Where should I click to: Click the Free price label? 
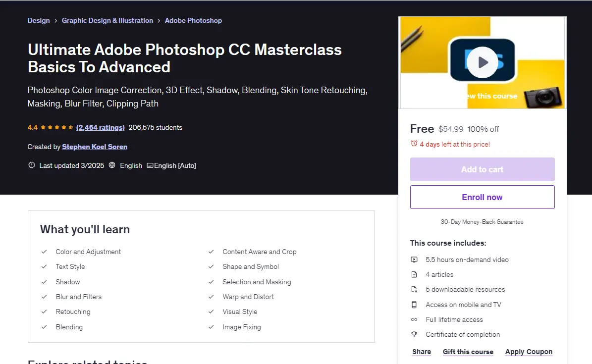pos(422,129)
